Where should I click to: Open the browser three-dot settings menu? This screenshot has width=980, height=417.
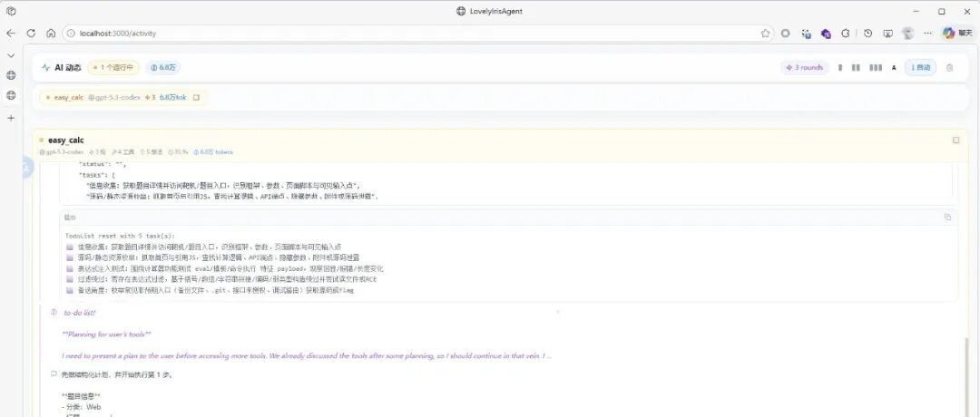point(927,34)
